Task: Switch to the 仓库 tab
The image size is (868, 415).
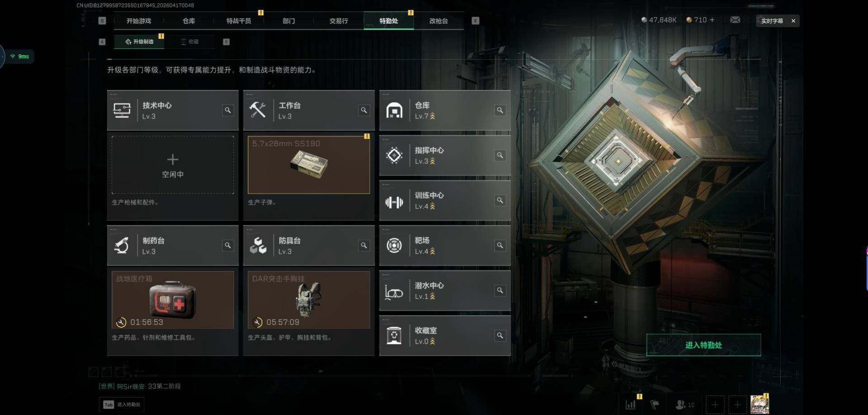Action: [189, 21]
